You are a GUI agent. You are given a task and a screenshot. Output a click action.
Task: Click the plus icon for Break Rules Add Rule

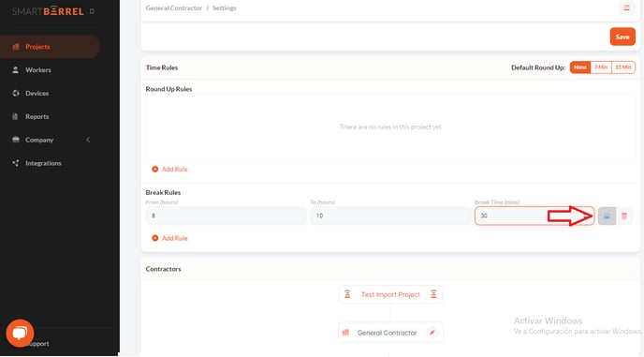point(154,238)
